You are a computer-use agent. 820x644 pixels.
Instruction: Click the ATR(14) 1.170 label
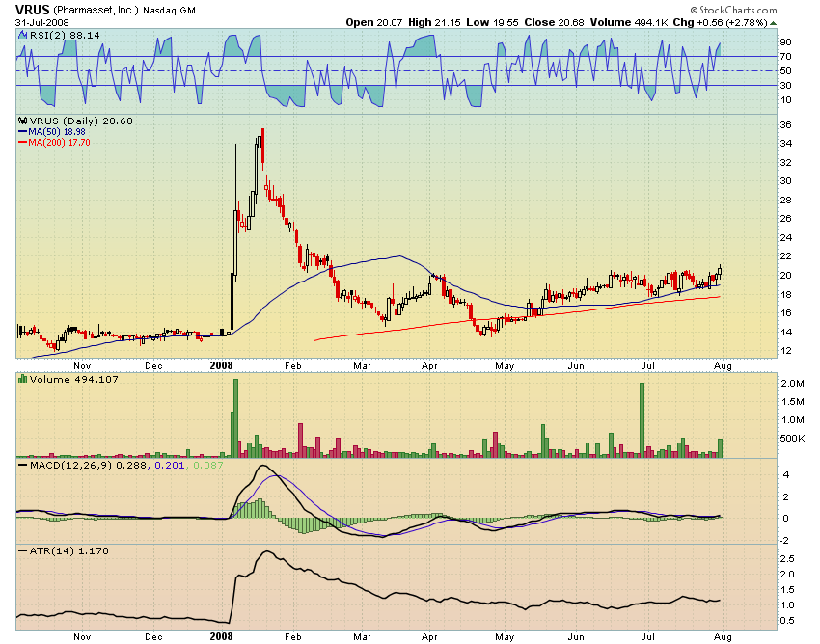coord(69,550)
